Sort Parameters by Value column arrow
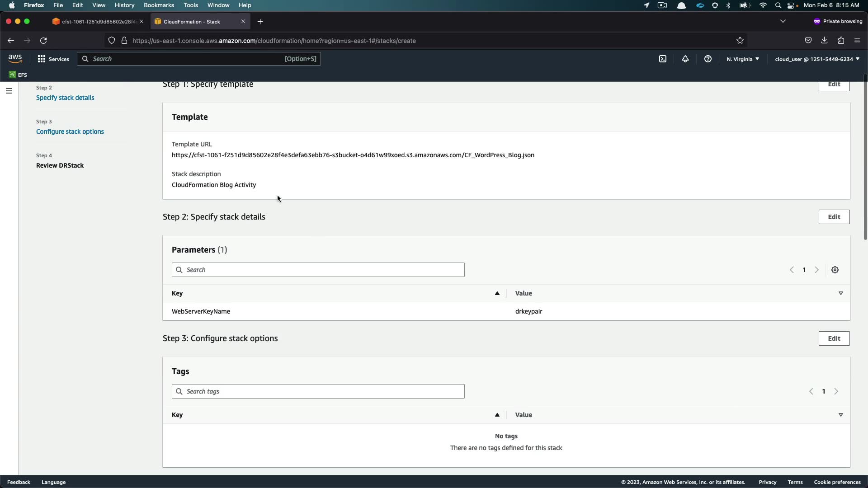 [840, 293]
